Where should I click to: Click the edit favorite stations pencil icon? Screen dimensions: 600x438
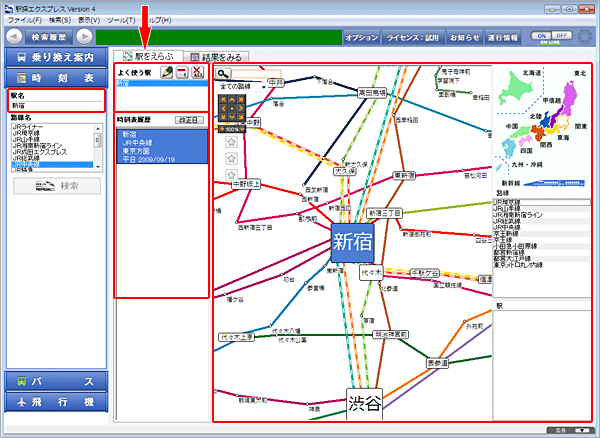pos(167,74)
